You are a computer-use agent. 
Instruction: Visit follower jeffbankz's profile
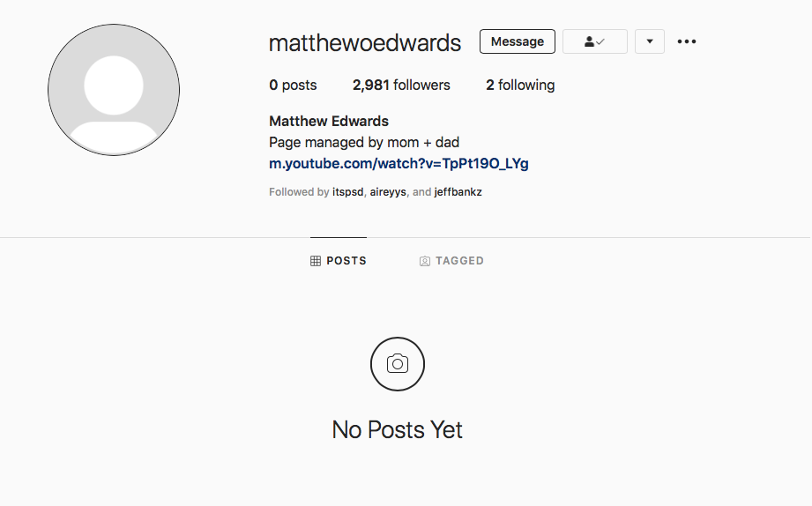(458, 192)
